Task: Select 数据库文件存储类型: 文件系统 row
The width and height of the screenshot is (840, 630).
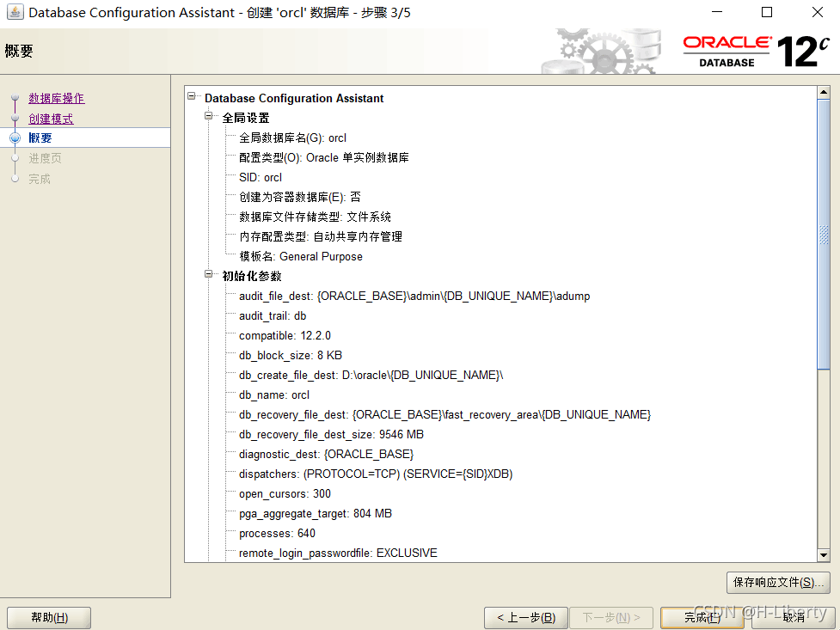Action: click(315, 217)
